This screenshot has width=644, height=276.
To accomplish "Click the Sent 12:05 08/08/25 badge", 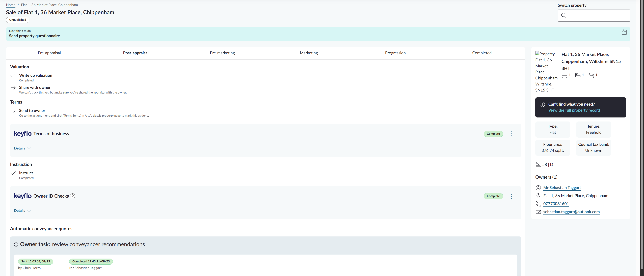I will coord(36,262).
